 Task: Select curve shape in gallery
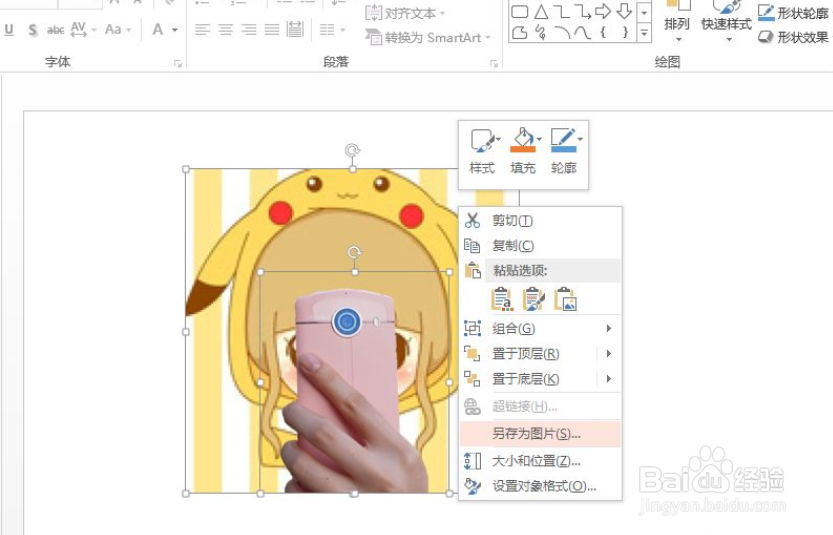pyautogui.click(x=582, y=33)
